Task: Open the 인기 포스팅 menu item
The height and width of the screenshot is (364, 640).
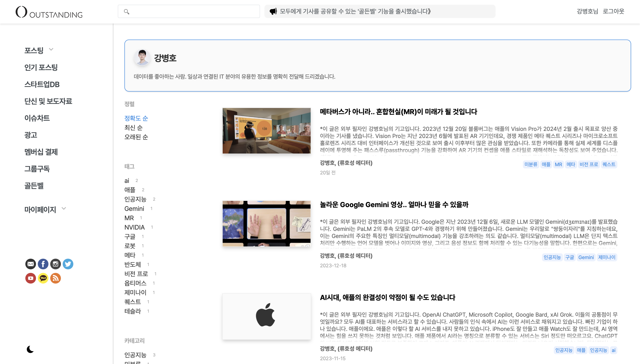Action: 41,67
